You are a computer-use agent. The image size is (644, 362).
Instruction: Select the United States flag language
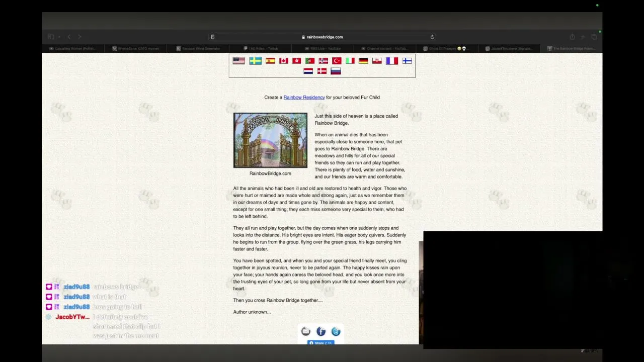238,61
